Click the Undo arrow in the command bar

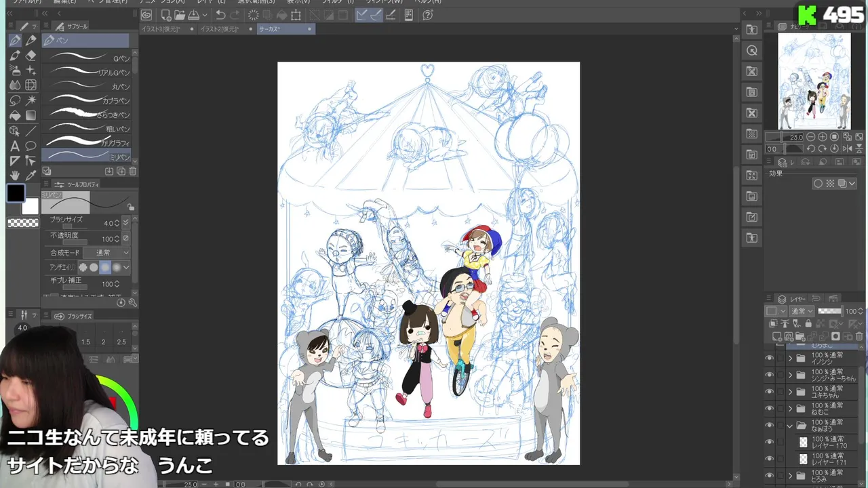pyautogui.click(x=220, y=15)
